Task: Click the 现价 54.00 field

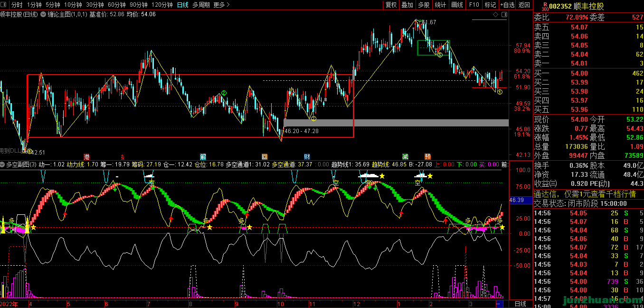Action: click(x=561, y=119)
